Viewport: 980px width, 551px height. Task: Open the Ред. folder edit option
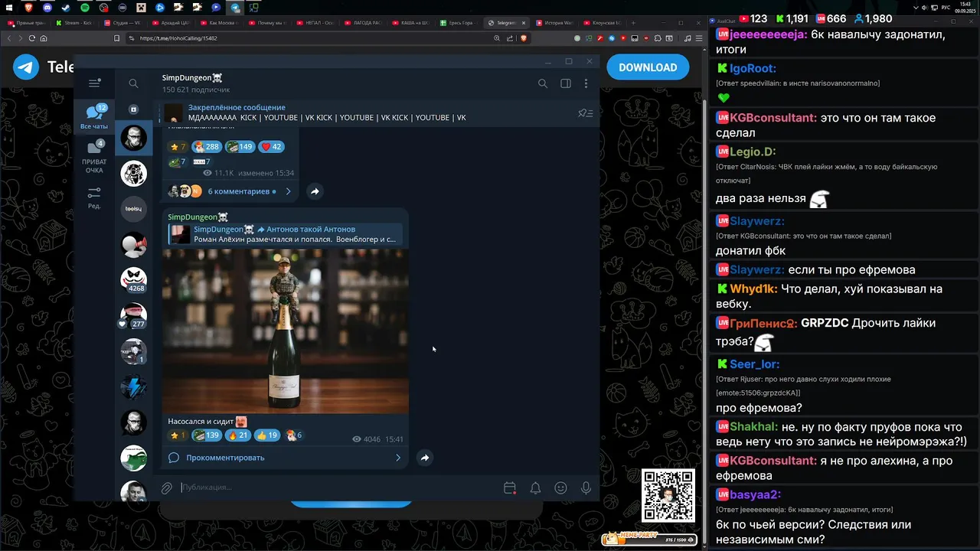(94, 197)
